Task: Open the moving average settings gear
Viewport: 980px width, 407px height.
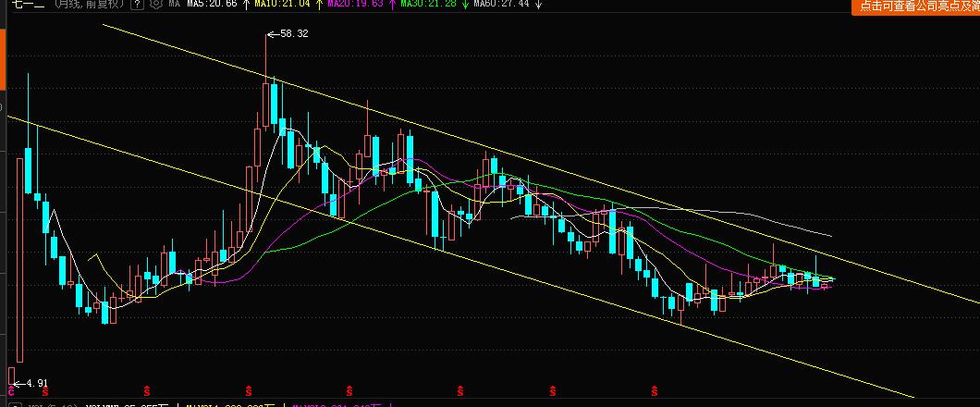Action: (155, 4)
